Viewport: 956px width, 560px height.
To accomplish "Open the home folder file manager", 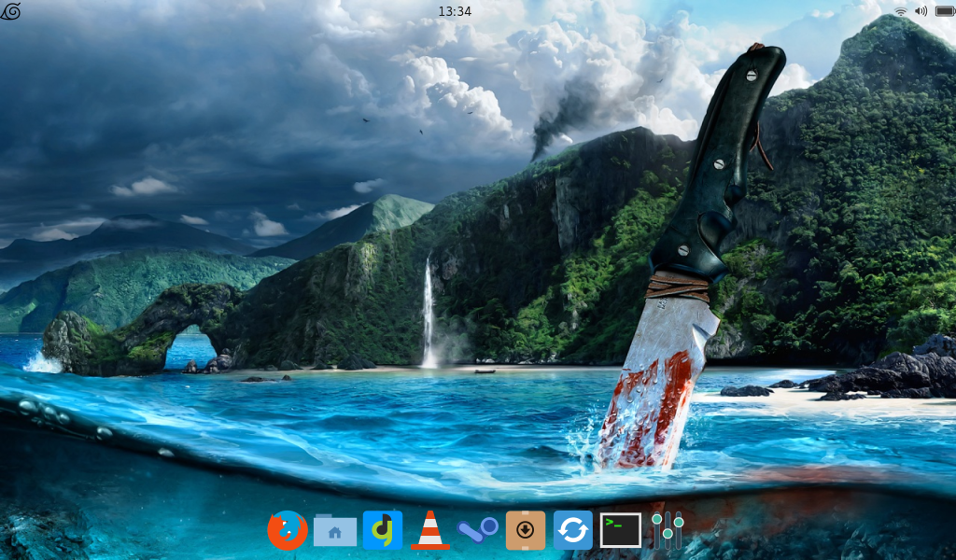I will 335,530.
